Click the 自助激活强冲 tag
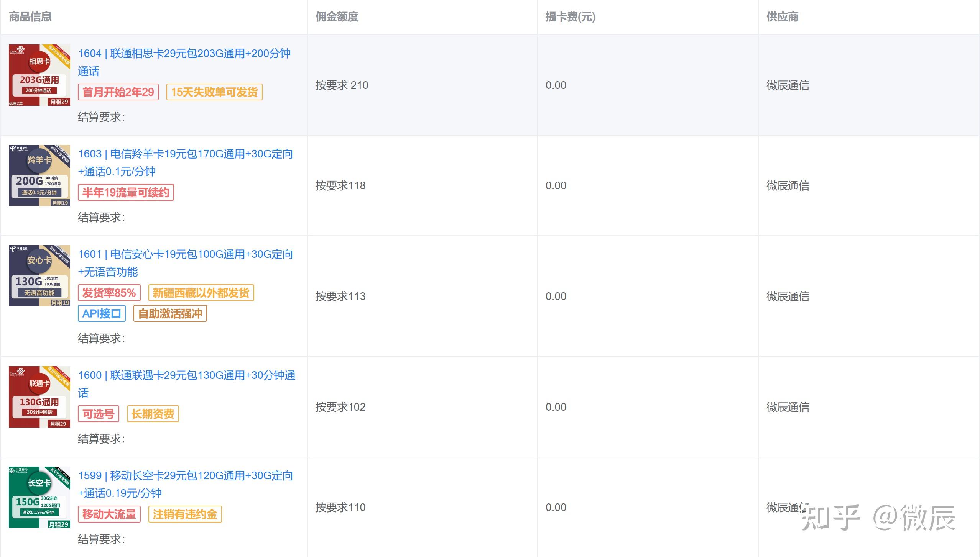The height and width of the screenshot is (557, 980). 170,313
